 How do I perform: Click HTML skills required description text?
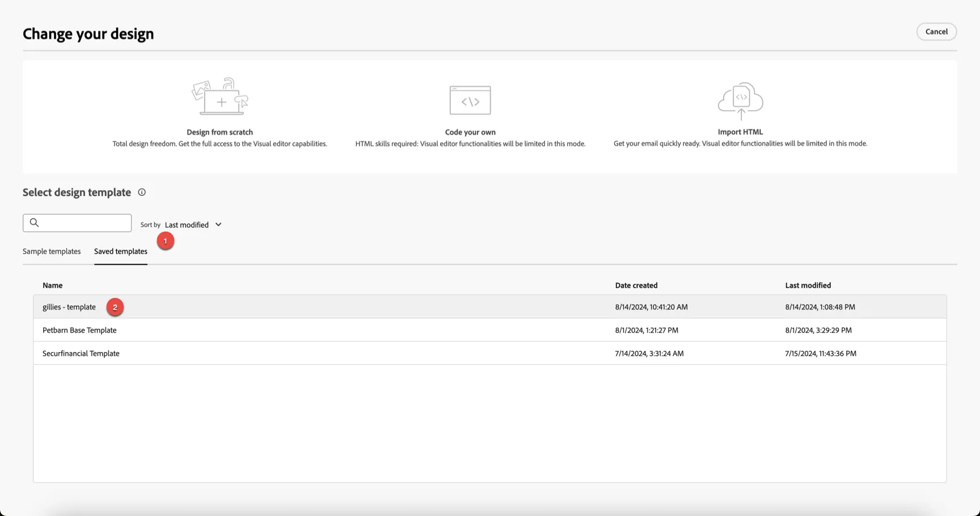470,144
